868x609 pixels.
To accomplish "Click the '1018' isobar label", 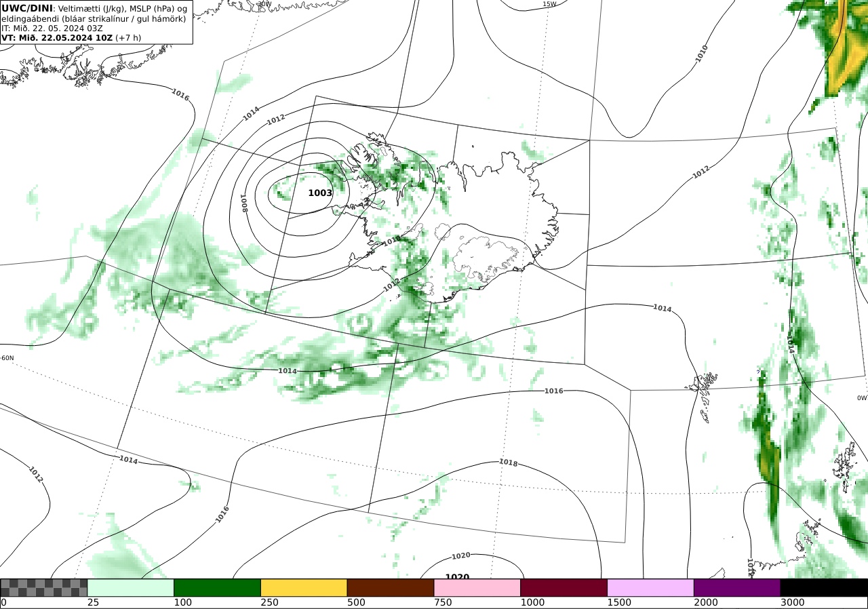I will click(x=508, y=463).
